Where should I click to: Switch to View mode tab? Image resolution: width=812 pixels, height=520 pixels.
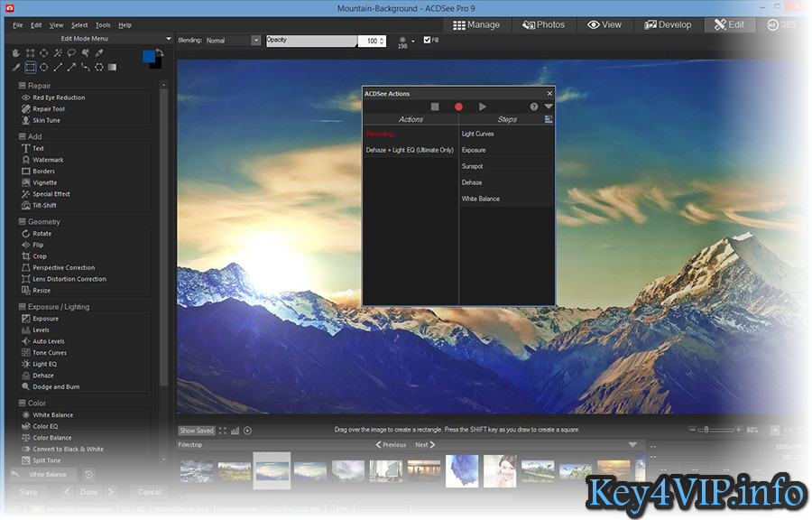click(x=604, y=25)
